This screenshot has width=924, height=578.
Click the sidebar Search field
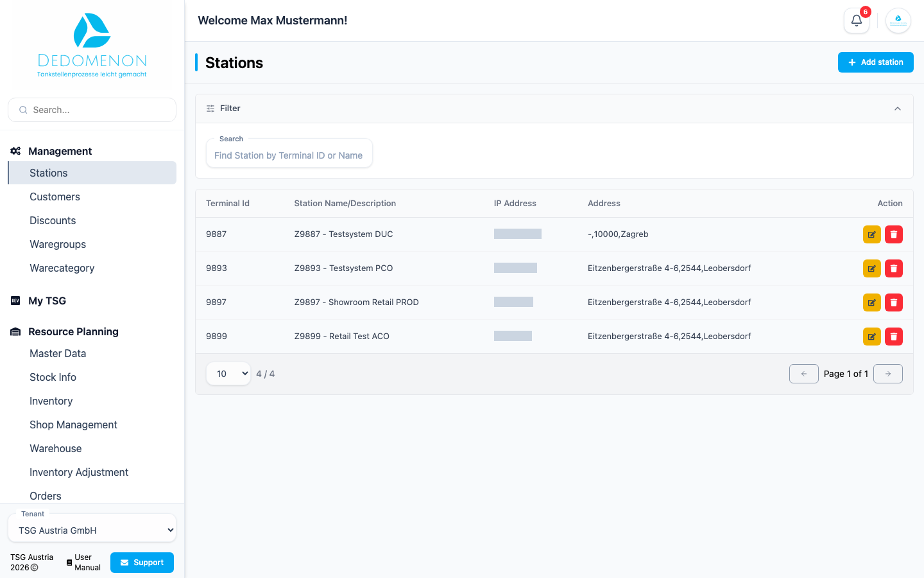pyautogui.click(x=92, y=110)
